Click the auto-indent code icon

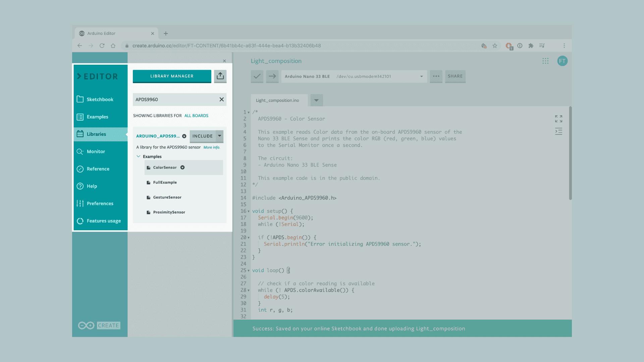click(558, 131)
